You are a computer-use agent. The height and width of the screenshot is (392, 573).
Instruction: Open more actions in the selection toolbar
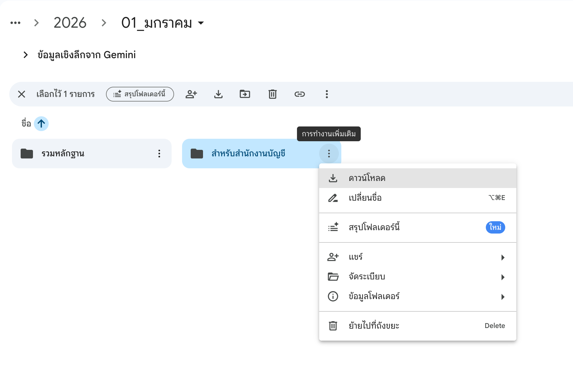pyautogui.click(x=327, y=94)
